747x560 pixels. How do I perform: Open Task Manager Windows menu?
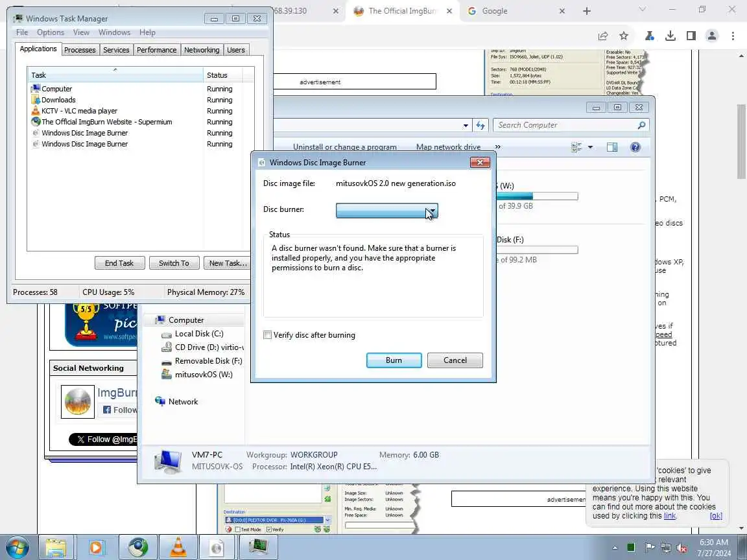point(114,32)
